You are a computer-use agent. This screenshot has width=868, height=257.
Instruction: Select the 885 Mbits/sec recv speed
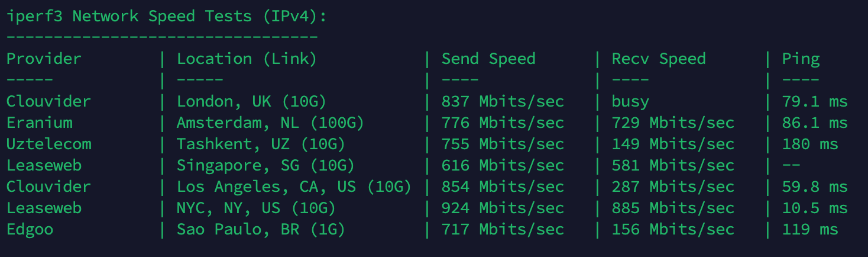(x=673, y=208)
